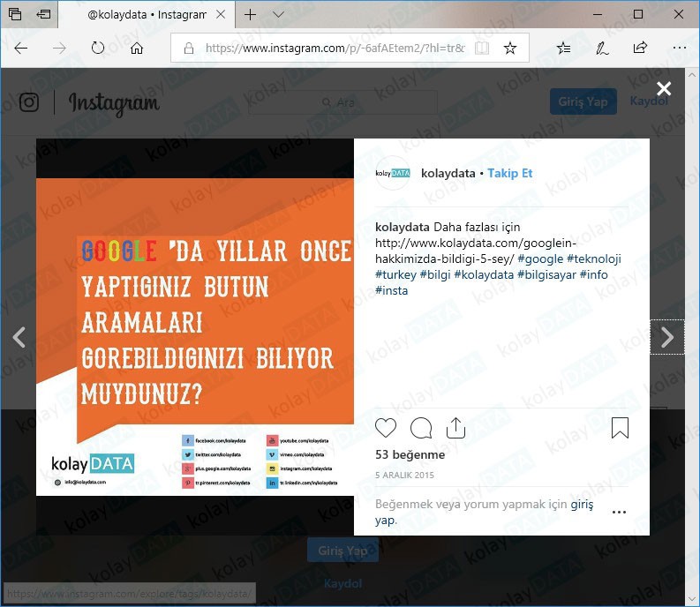Go to previous post with left arrow
This screenshot has height=607, width=700.
coord(19,337)
